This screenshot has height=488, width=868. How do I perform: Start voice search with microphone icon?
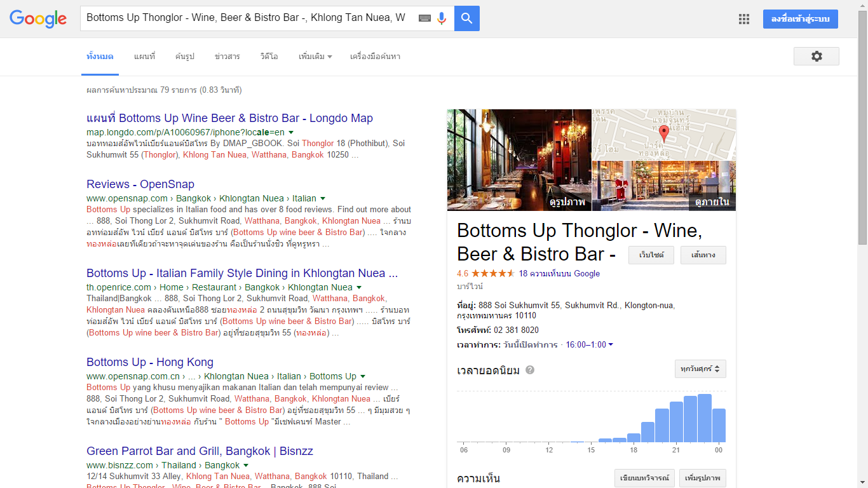pyautogui.click(x=442, y=18)
